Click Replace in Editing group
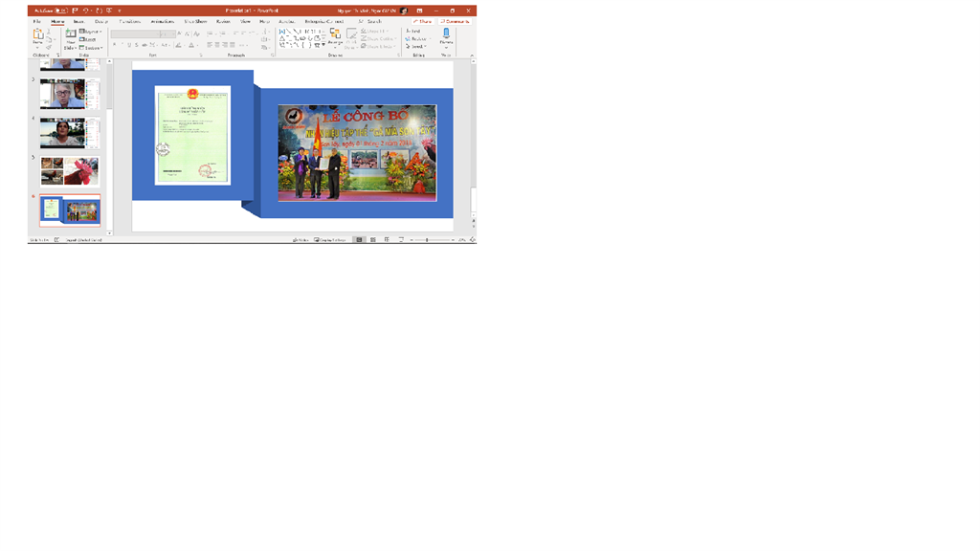This screenshot has height=551, width=980. pos(417,38)
